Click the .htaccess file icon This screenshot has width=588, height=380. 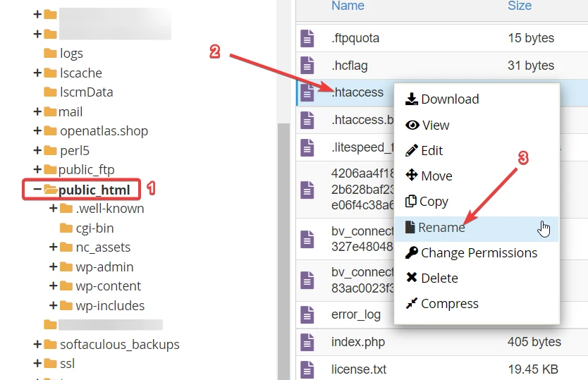point(307,92)
